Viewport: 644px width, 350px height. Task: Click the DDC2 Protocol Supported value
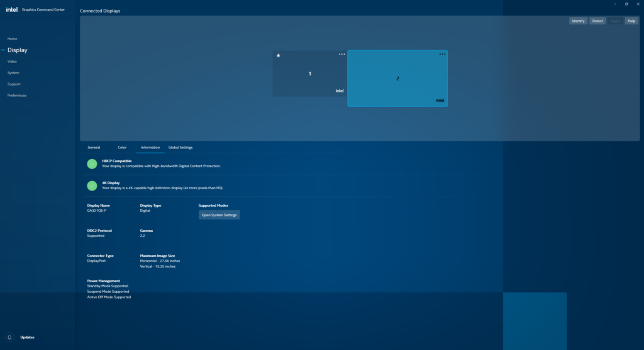point(96,236)
